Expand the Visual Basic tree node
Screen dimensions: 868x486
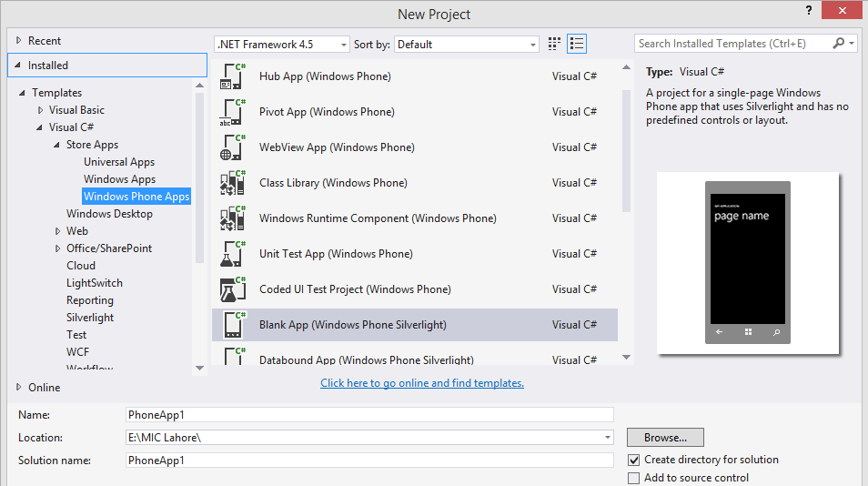pos(40,110)
